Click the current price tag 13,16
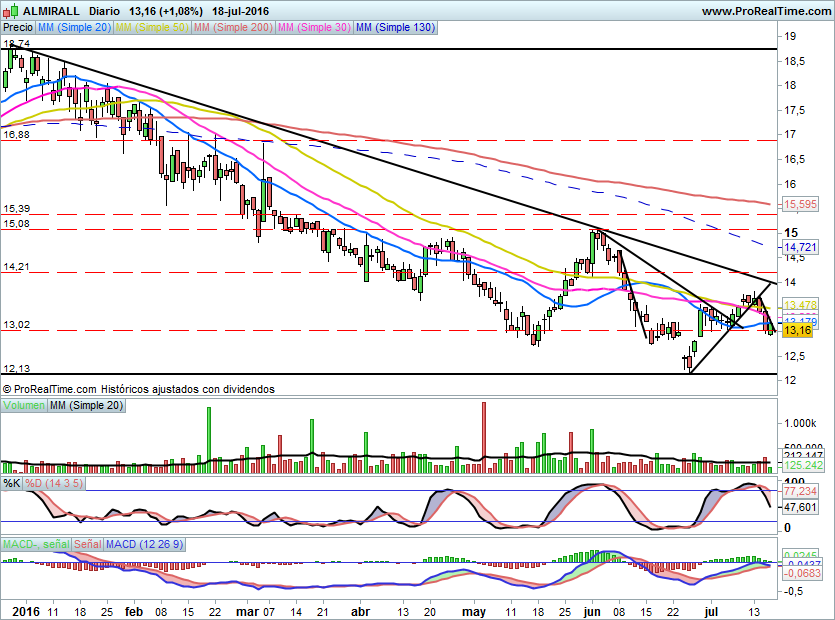Viewport: 835px width, 620px height. pos(797,330)
